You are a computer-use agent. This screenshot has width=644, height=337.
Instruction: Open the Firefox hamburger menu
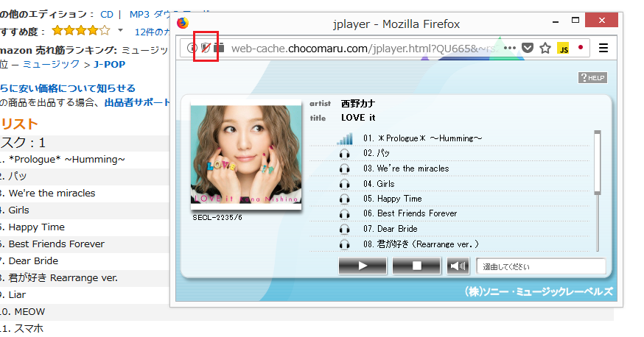(x=603, y=49)
